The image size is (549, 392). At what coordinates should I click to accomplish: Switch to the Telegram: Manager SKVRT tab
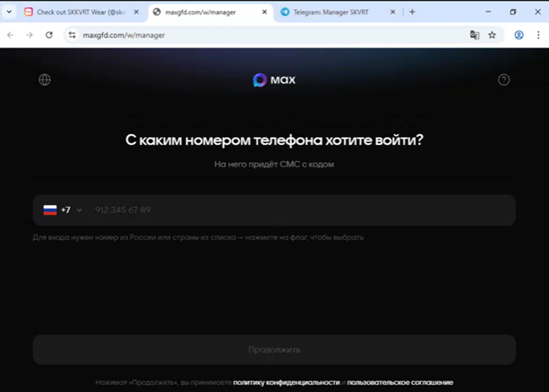[330, 13]
